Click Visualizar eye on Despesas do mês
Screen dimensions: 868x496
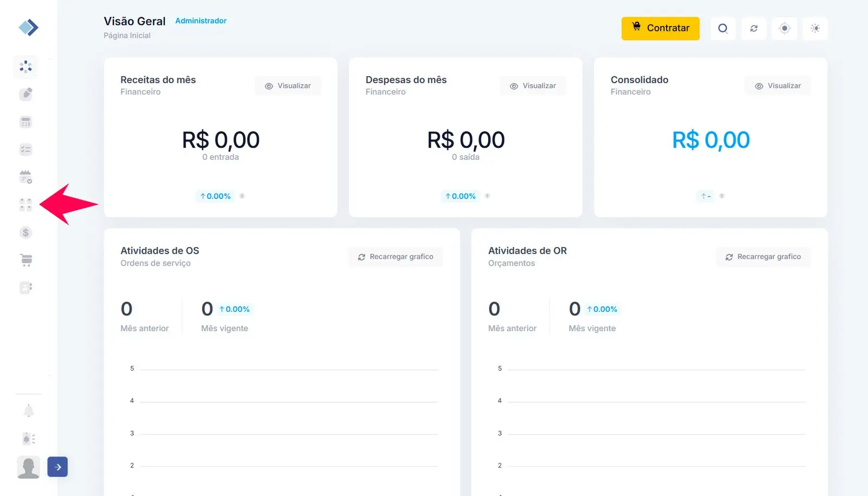(x=533, y=86)
